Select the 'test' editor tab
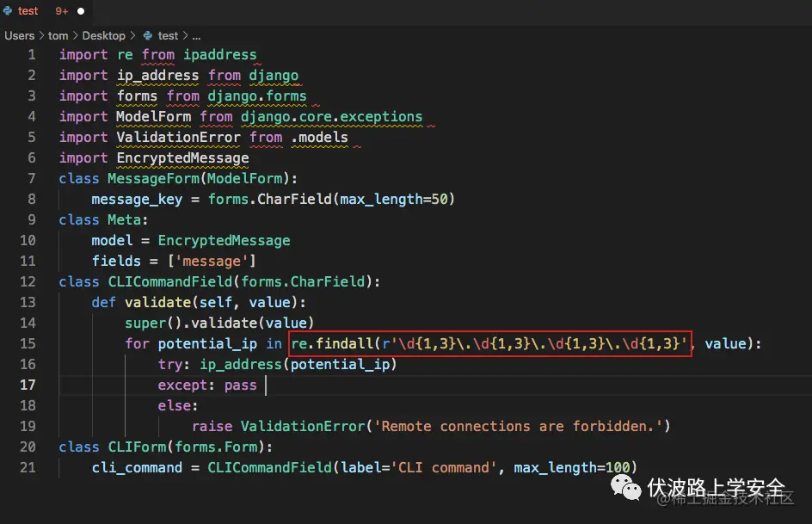This screenshot has height=524, width=812. (x=46, y=11)
